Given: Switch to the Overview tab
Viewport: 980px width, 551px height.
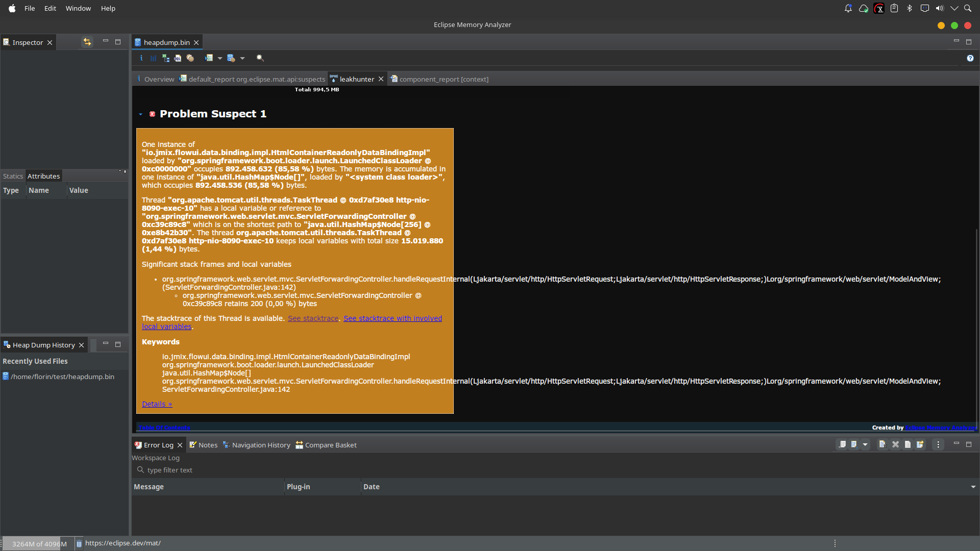Looking at the screenshot, I should [x=156, y=79].
